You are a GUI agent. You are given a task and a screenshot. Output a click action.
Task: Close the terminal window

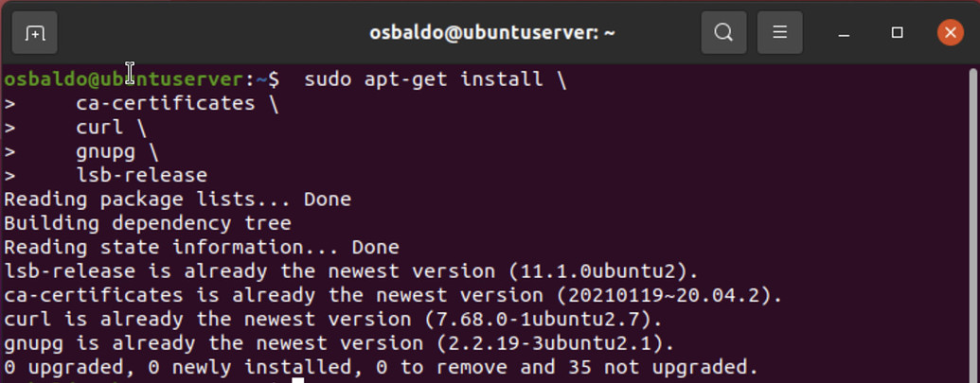tap(950, 33)
